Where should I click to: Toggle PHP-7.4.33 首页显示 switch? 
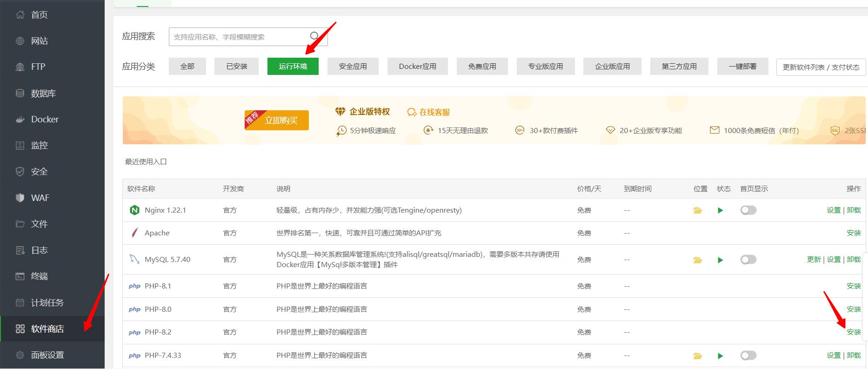pyautogui.click(x=748, y=356)
